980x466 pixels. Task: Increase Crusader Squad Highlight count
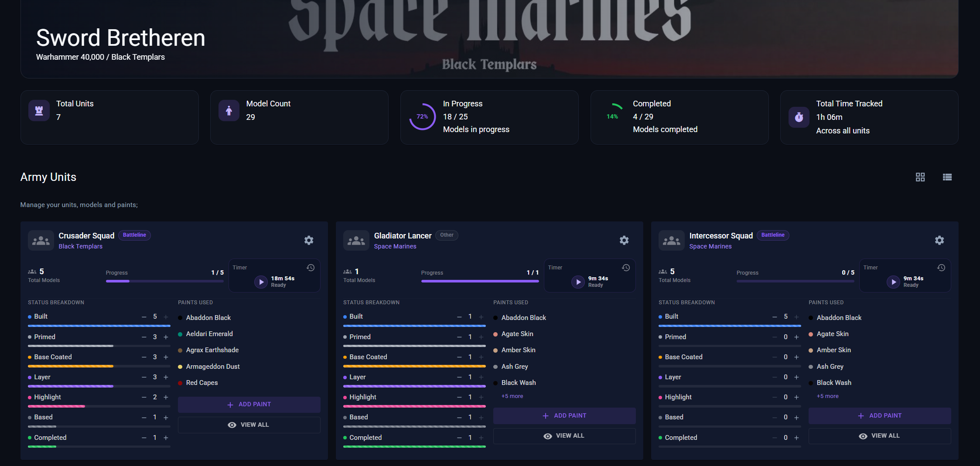(x=166, y=397)
